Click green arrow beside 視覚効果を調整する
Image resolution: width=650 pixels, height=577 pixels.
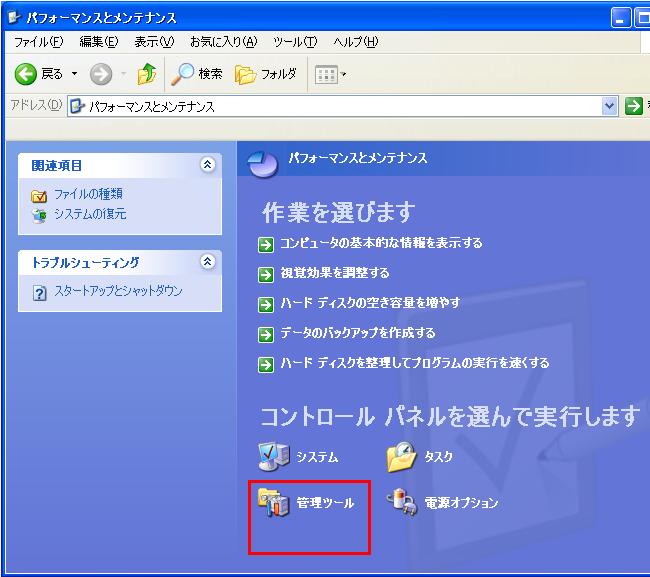click(x=266, y=274)
